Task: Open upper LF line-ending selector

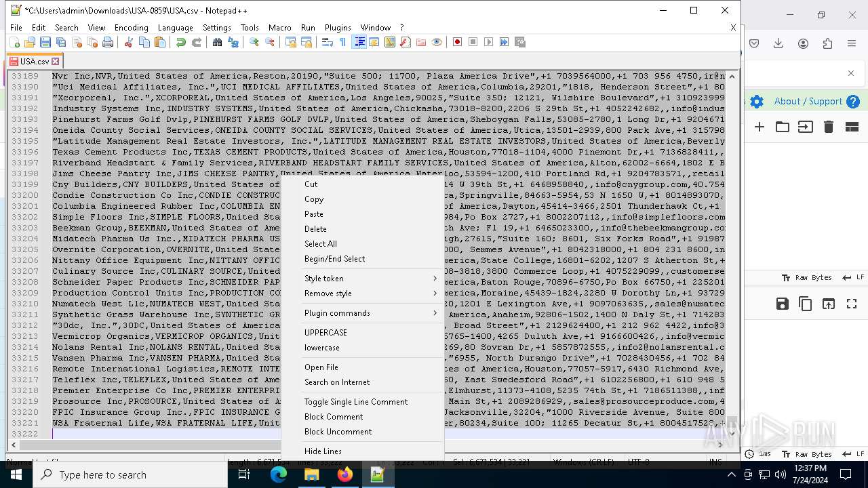Action: click(x=854, y=278)
